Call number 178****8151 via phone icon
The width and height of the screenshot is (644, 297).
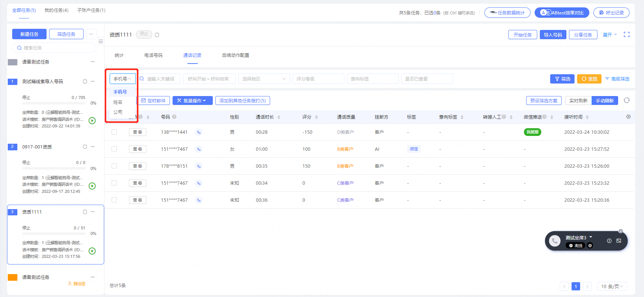pos(199,166)
